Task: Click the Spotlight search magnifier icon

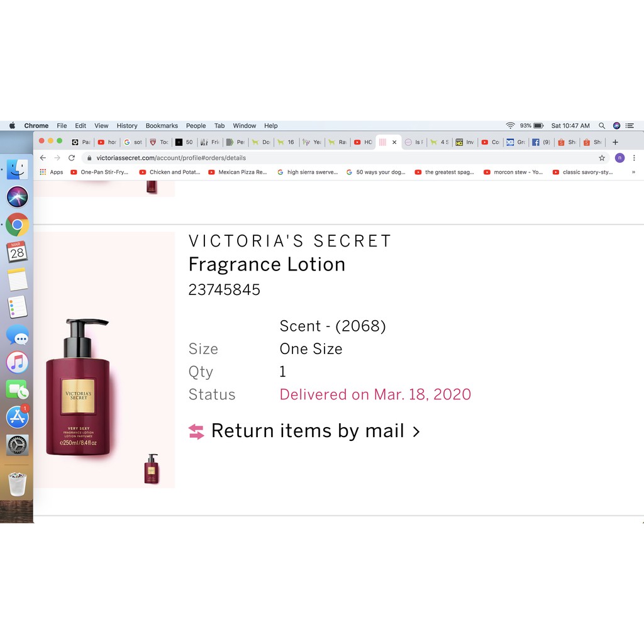Action: (602, 126)
